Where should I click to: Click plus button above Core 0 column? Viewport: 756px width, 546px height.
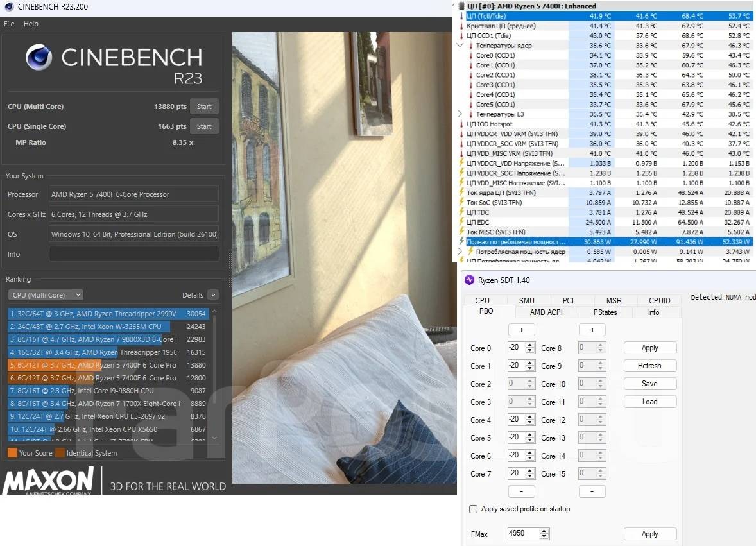pos(521,330)
